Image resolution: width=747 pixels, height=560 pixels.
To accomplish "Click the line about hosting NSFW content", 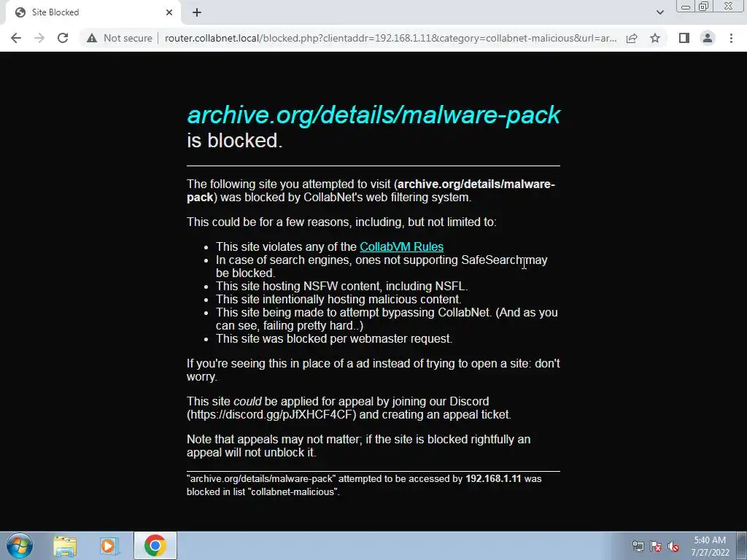I will (x=341, y=286).
